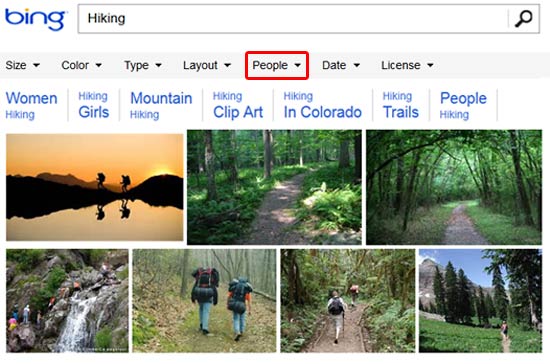Expand the Layout filter menu

coord(207,65)
